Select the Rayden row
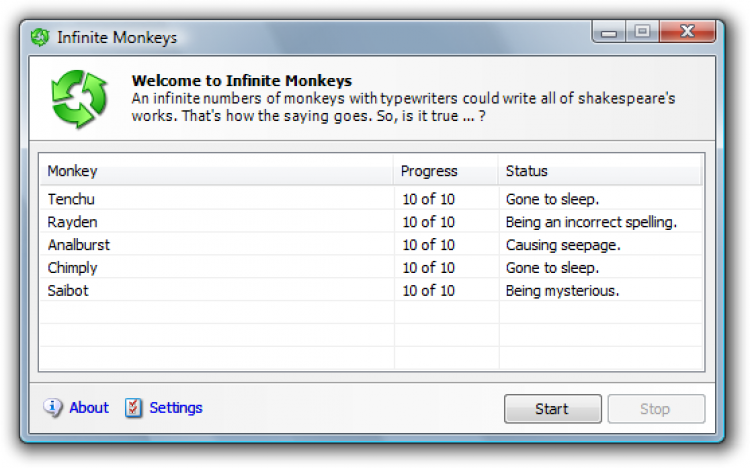This screenshot has width=750, height=468. point(371,222)
